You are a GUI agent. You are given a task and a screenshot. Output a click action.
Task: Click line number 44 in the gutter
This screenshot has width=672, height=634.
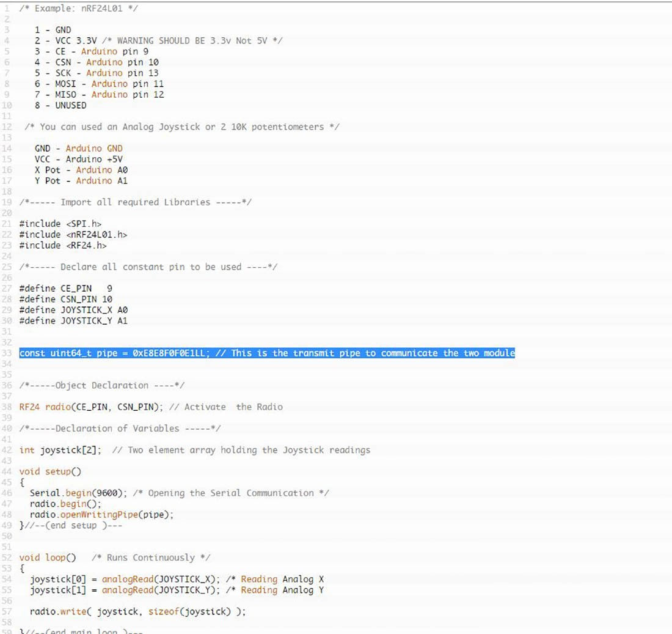point(7,471)
